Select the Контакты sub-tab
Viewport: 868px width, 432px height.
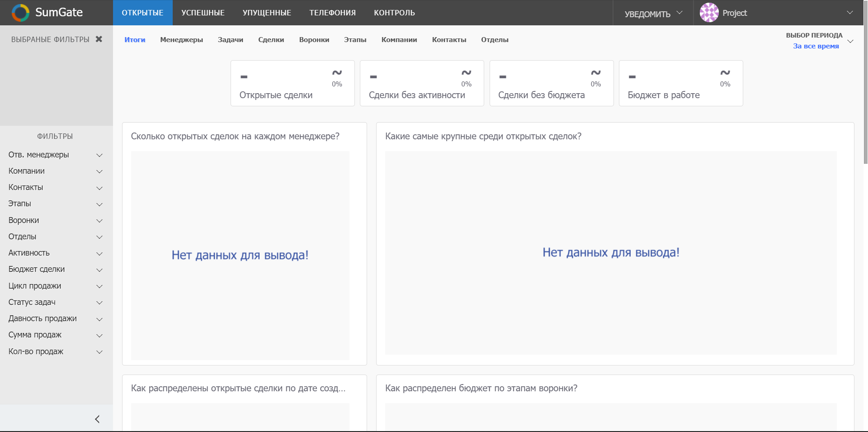(449, 40)
